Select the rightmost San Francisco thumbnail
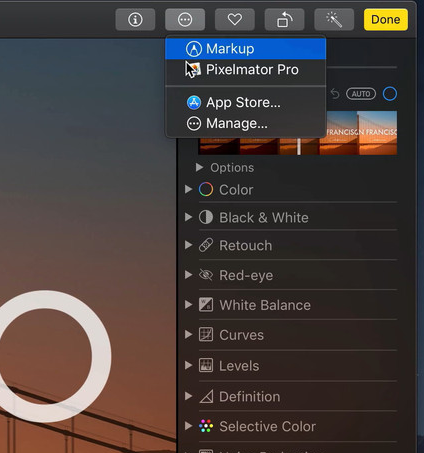This screenshot has height=453, width=424. pos(378,133)
